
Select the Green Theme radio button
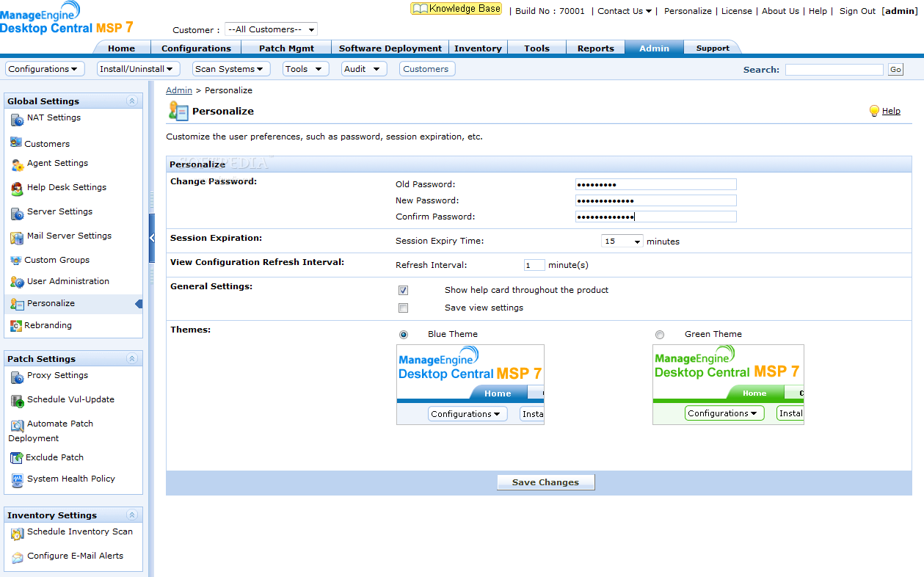[x=660, y=335]
